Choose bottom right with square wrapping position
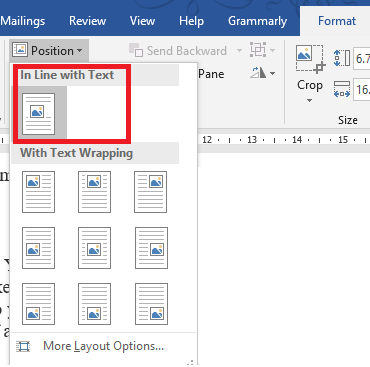 coord(151,304)
